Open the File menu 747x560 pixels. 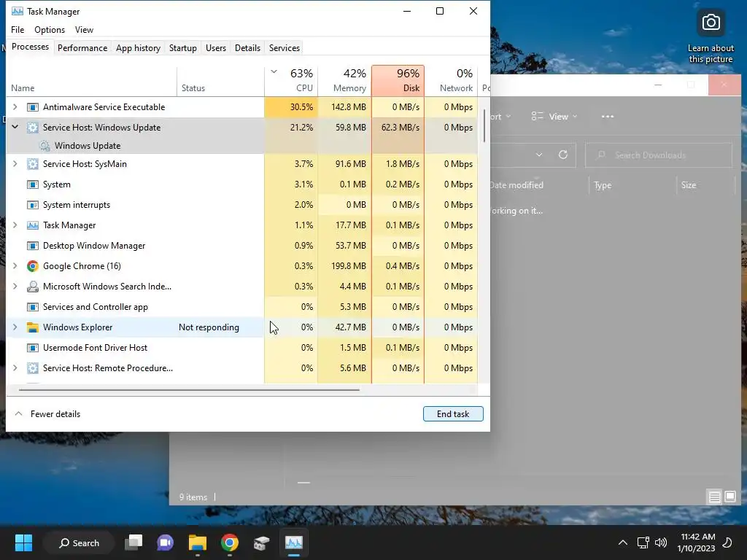18,29
